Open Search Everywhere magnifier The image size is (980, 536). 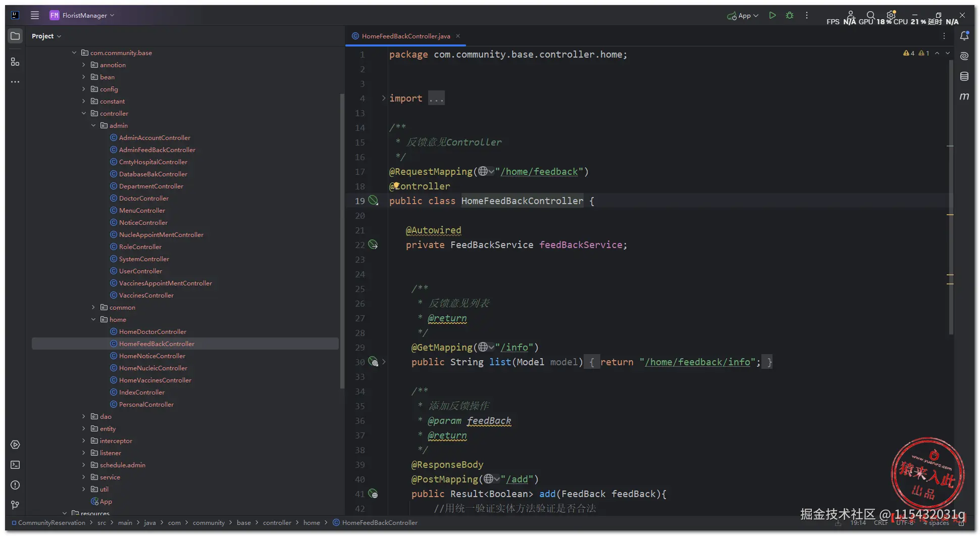point(871,15)
